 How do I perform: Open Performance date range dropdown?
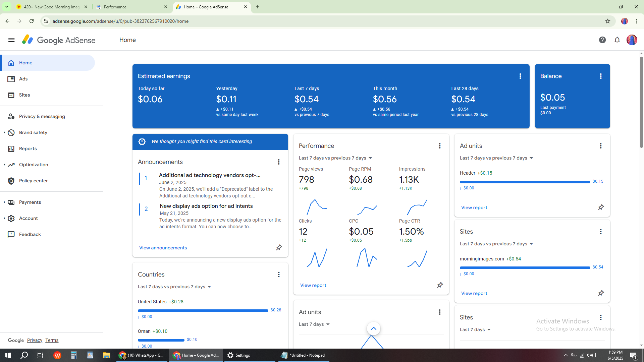pyautogui.click(x=335, y=158)
